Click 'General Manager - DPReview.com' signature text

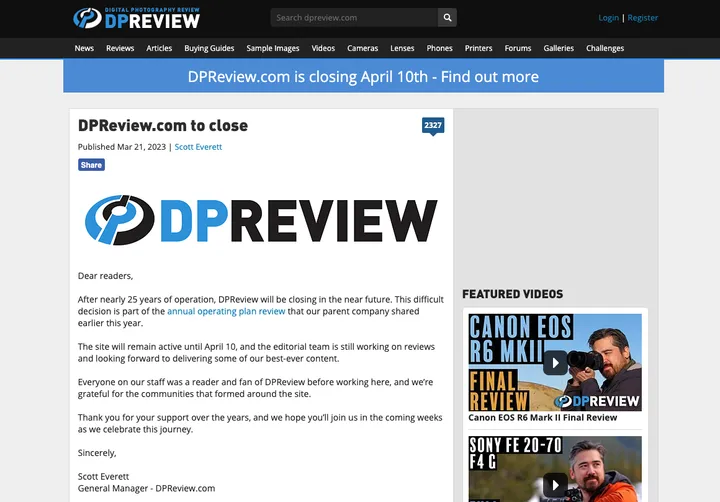click(x=146, y=488)
